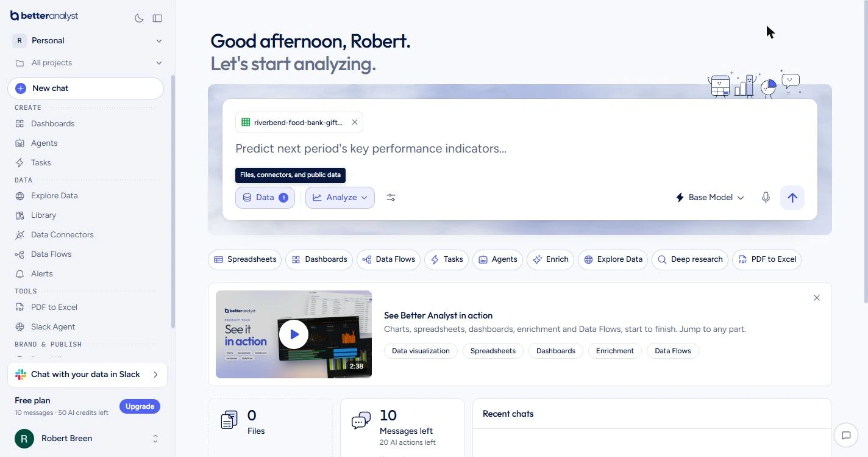This screenshot has width=868, height=457.
Task: Expand the All projects dropdown
Action: (87, 62)
